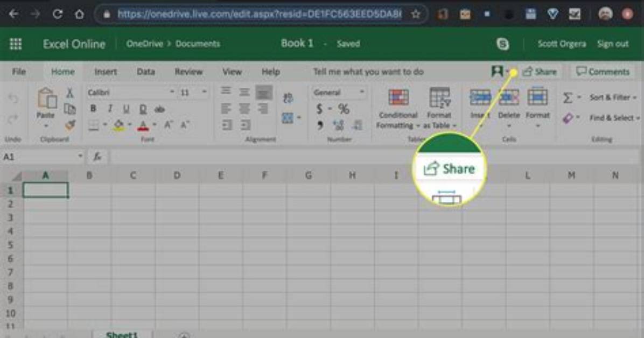The height and width of the screenshot is (338, 644).
Task: Switch to the Data tab
Action: point(146,72)
